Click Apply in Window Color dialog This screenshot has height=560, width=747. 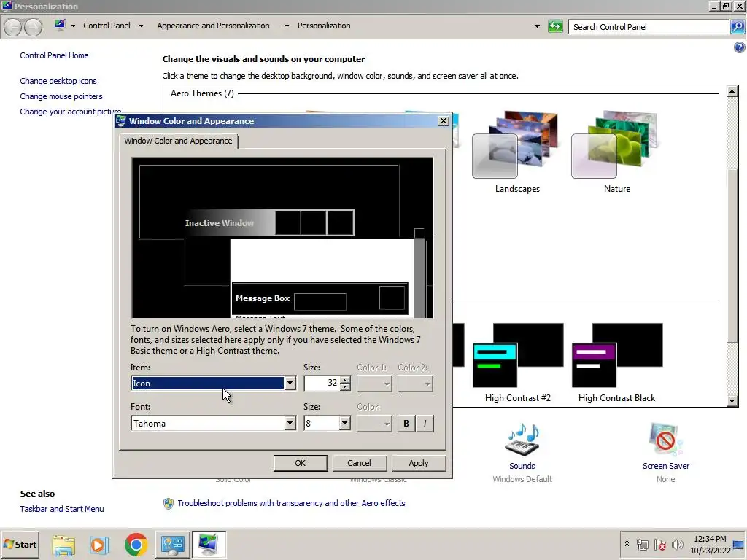point(419,463)
